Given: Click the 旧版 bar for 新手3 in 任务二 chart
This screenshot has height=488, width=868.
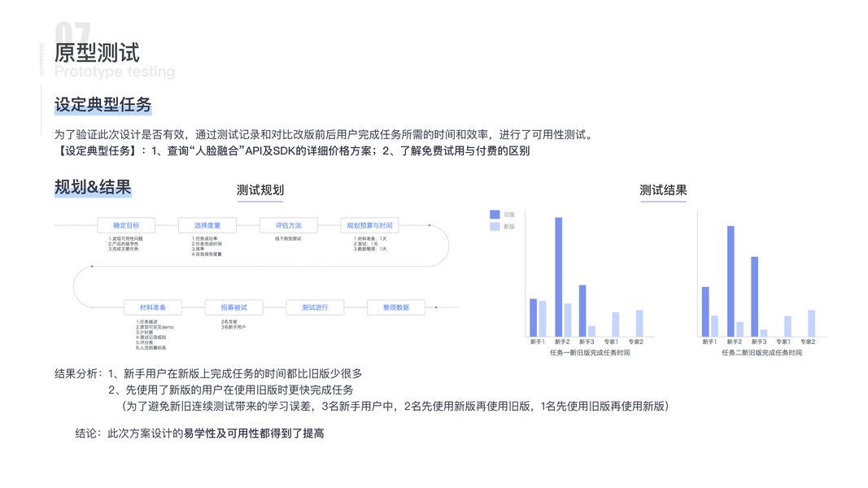Looking at the screenshot, I should coord(755,297).
